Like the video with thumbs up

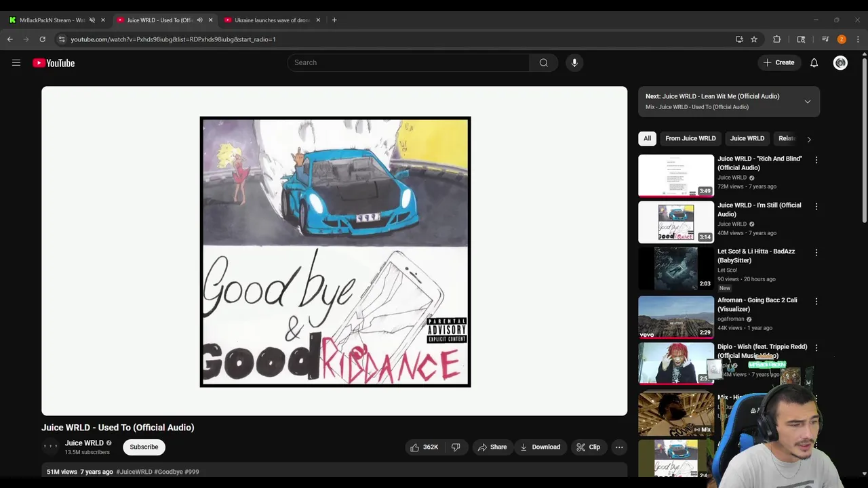pos(424,447)
